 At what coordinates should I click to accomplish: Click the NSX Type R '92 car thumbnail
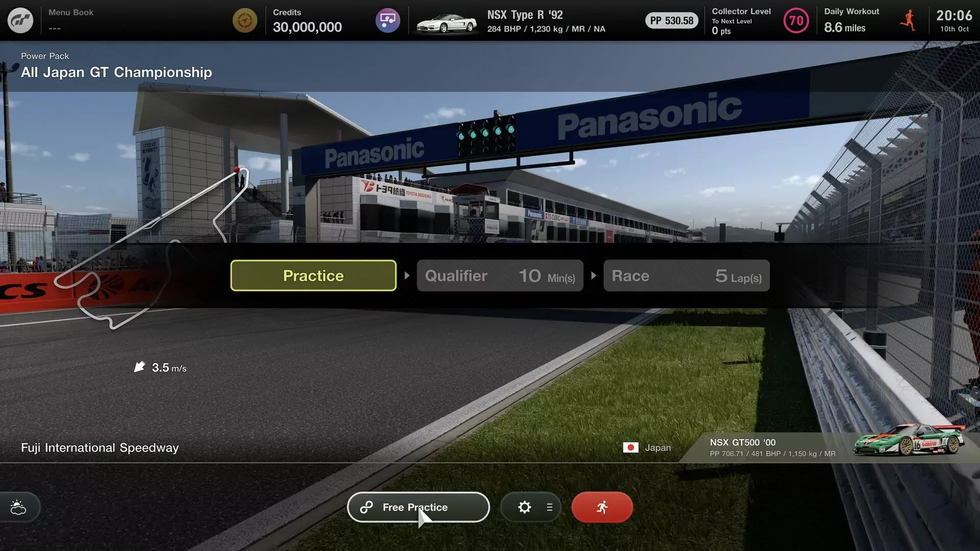(x=447, y=20)
